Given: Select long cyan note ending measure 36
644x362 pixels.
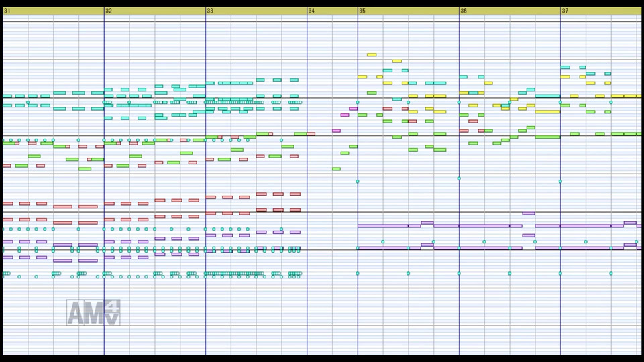Looking at the screenshot, I should 547,96.
